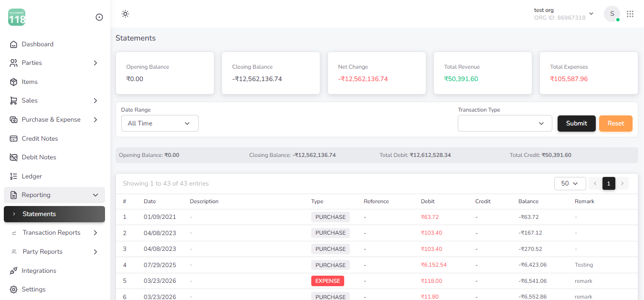Click the Reporting document icon
This screenshot has width=644, height=300.
tap(13, 195)
